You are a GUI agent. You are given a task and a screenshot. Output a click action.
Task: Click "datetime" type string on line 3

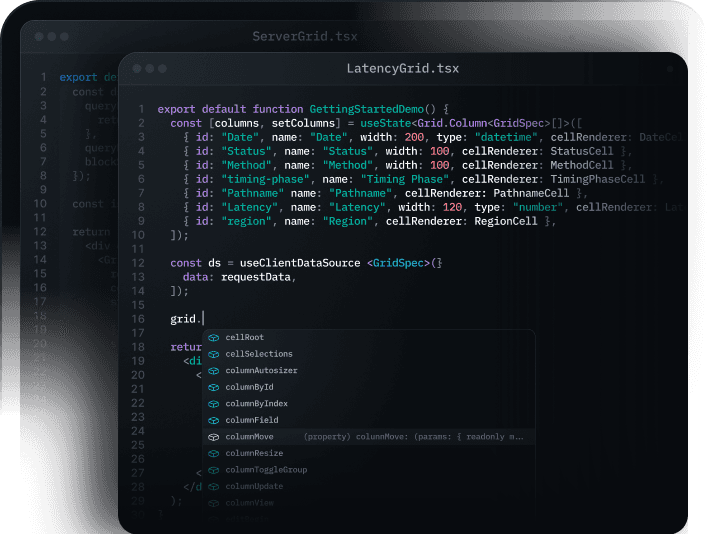506,137
